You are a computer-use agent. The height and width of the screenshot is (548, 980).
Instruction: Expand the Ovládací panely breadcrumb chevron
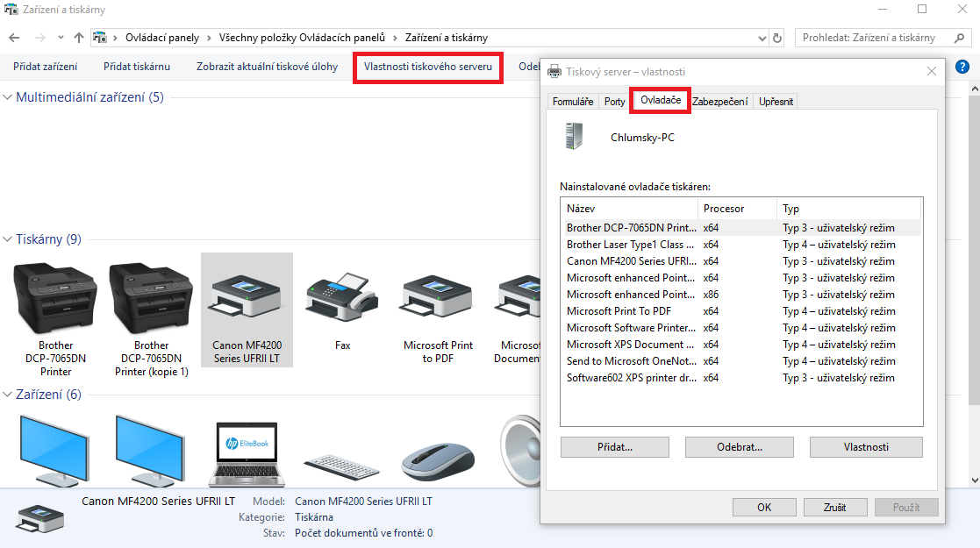pyautogui.click(x=210, y=38)
